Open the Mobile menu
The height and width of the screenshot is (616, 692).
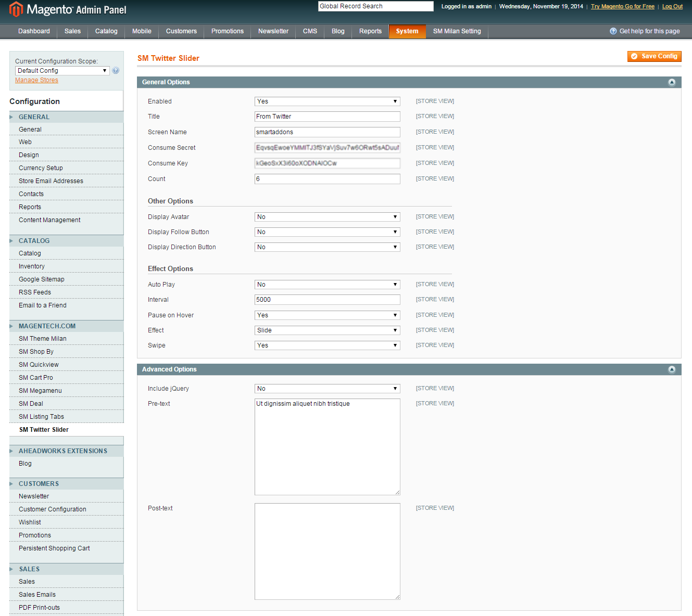click(142, 31)
